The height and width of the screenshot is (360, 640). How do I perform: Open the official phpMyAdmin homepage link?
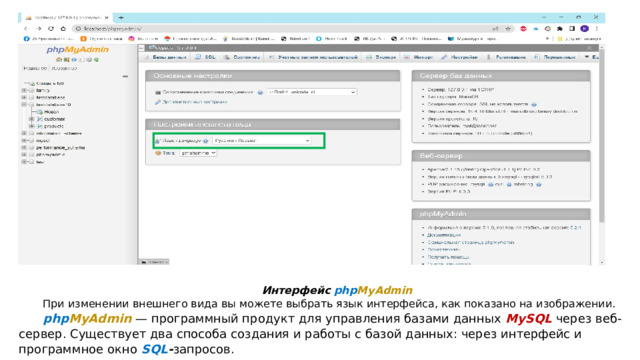point(471,242)
